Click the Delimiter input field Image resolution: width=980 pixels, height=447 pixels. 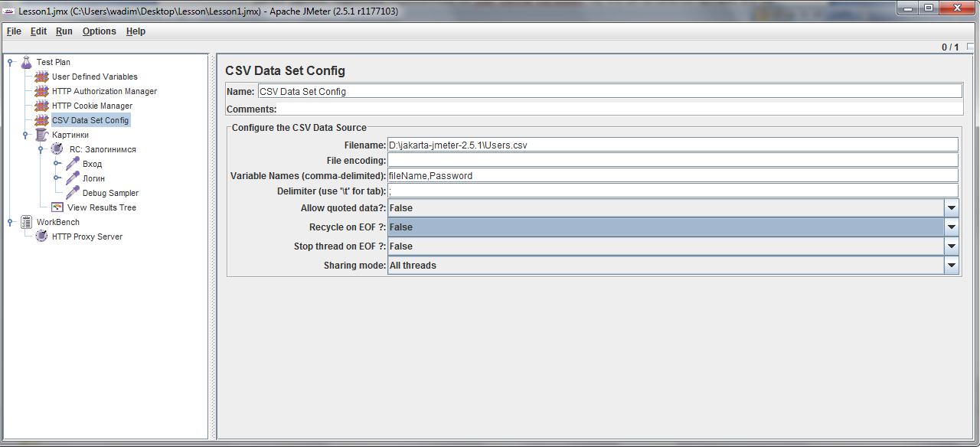pos(673,191)
